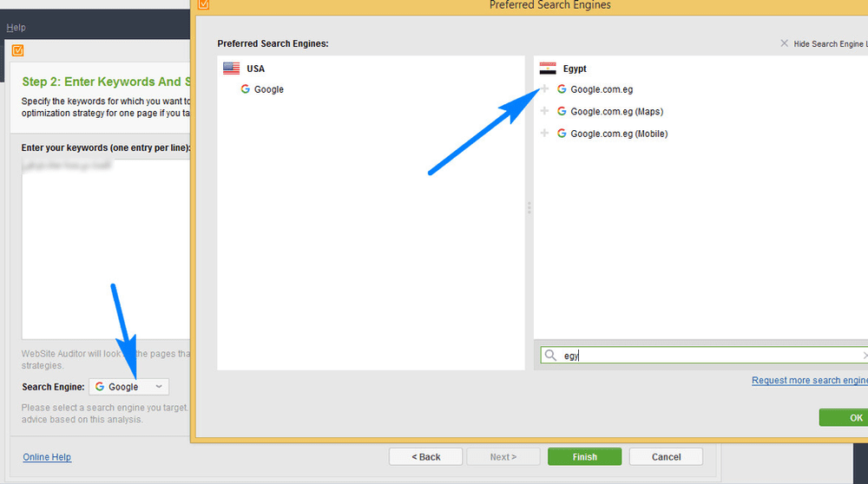The width and height of the screenshot is (868, 484).
Task: Click the Google logo beside Google.com.eg (Maps)
Action: [x=562, y=111]
